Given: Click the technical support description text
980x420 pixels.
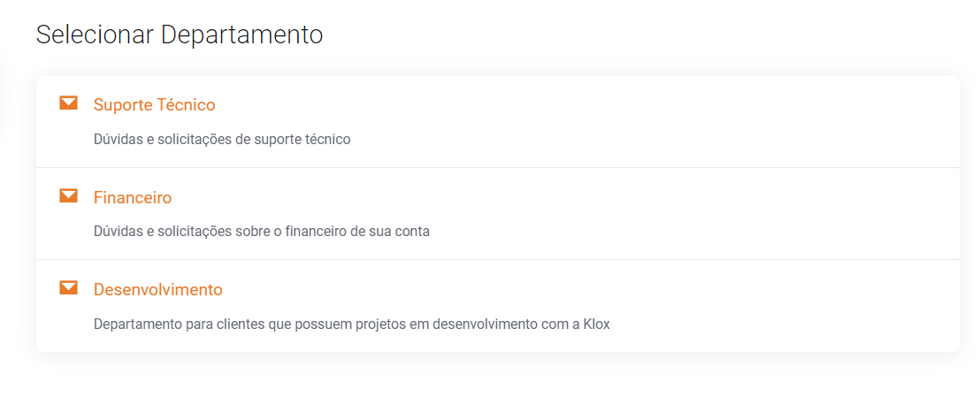Looking at the screenshot, I should click(222, 140).
